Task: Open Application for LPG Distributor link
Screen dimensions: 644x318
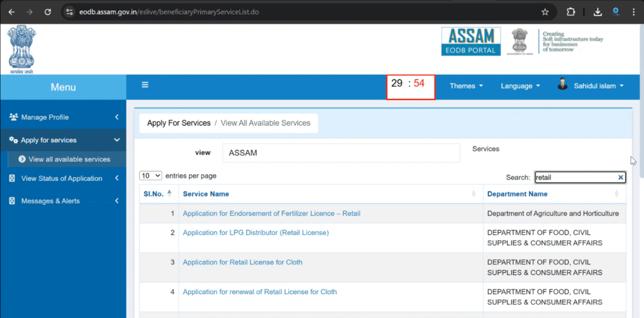Action: pyautogui.click(x=255, y=232)
